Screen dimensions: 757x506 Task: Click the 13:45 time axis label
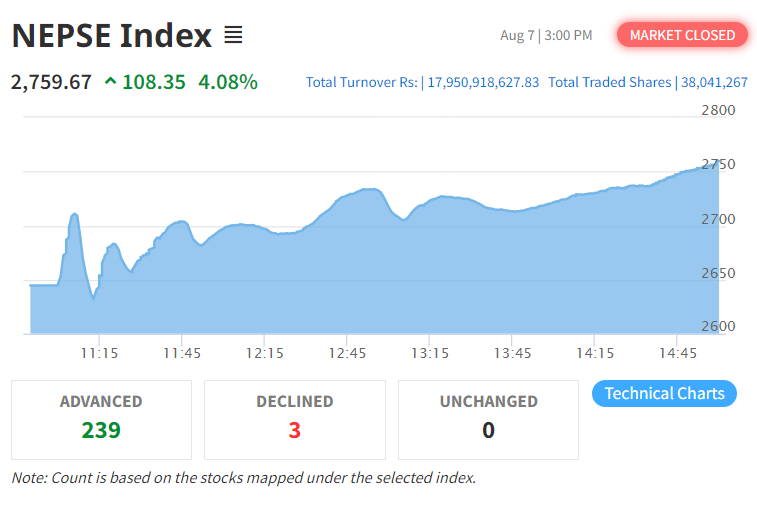pyautogui.click(x=513, y=353)
